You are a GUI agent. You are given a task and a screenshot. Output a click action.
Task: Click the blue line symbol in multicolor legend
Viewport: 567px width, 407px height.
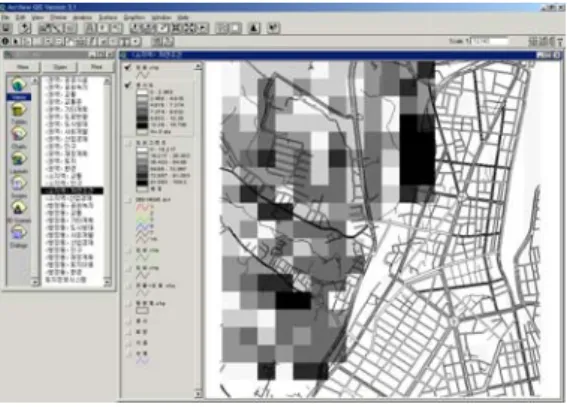[x=142, y=226]
